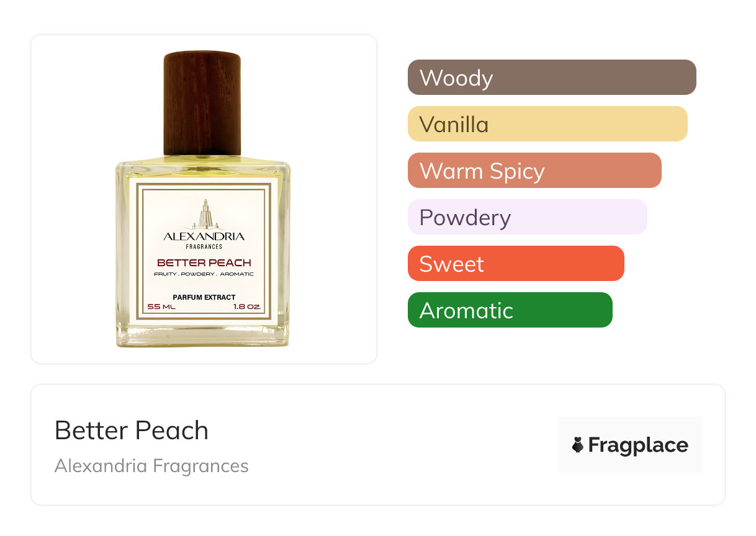This screenshot has width=756, height=536.
Task: Click the 1.8 OZ text on bottle
Action: coord(246,306)
